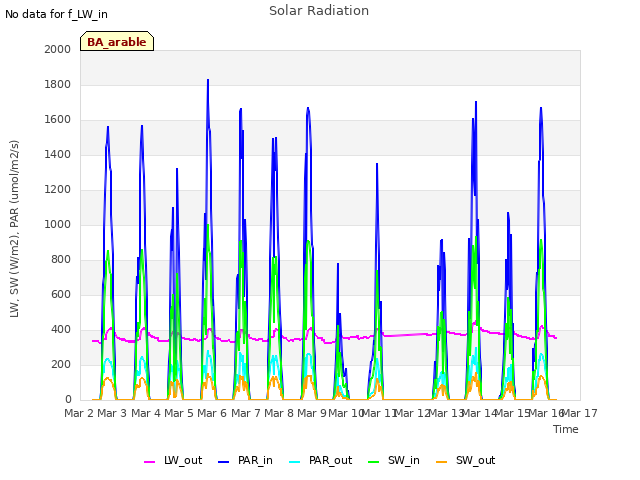Toggle the LW_out legend entry
Image resolution: width=640 pixels, height=480 pixels.
[x=173, y=460]
